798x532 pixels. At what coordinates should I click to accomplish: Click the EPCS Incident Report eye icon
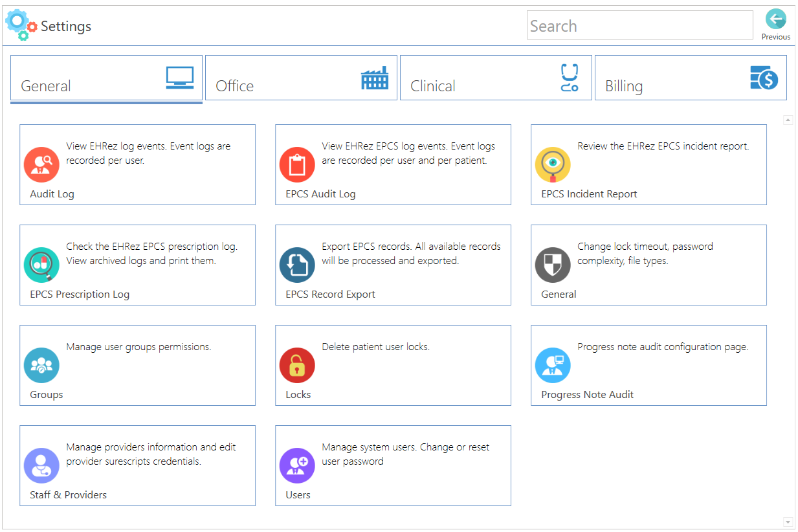[553, 164]
